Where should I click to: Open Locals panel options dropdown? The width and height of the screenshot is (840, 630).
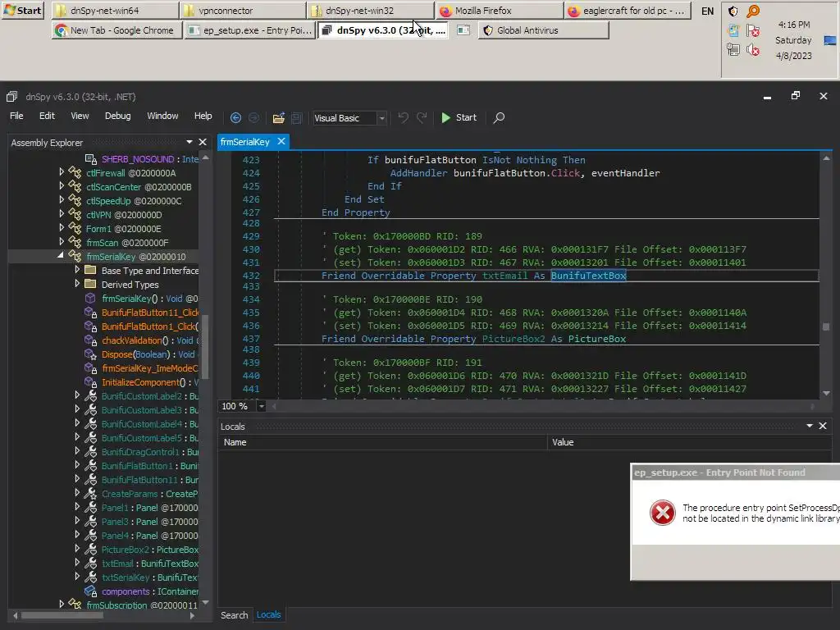810,426
